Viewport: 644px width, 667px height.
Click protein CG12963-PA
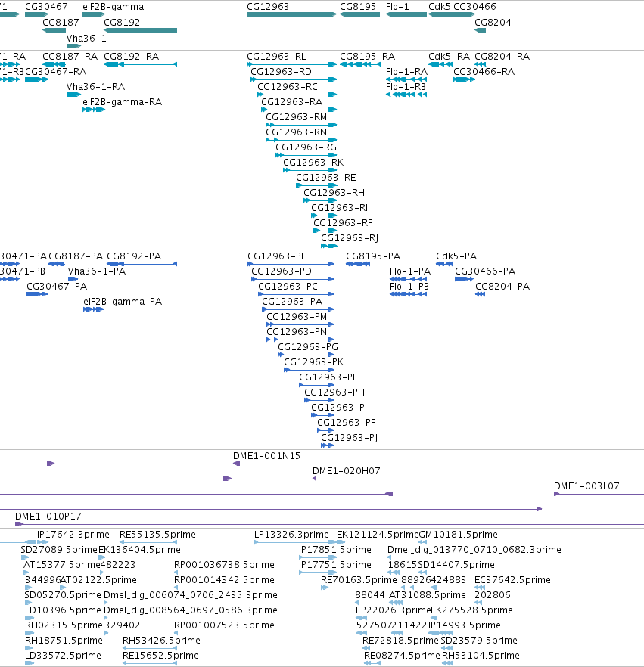(298, 309)
